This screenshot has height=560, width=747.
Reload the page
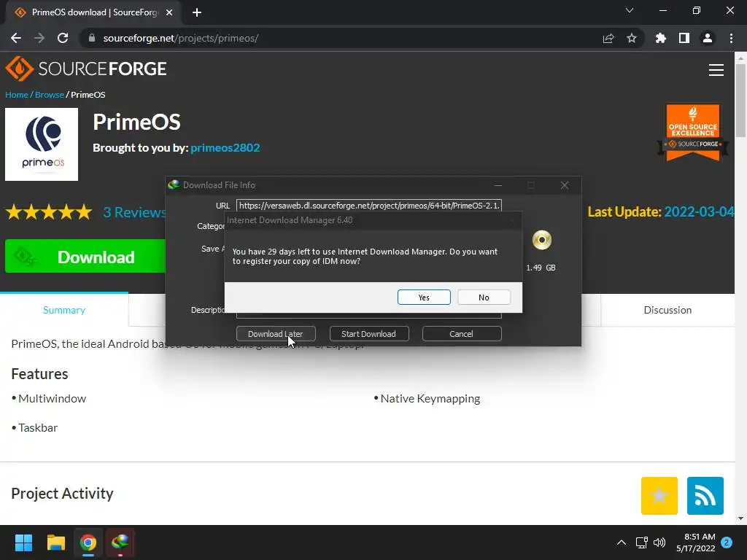[x=63, y=38]
